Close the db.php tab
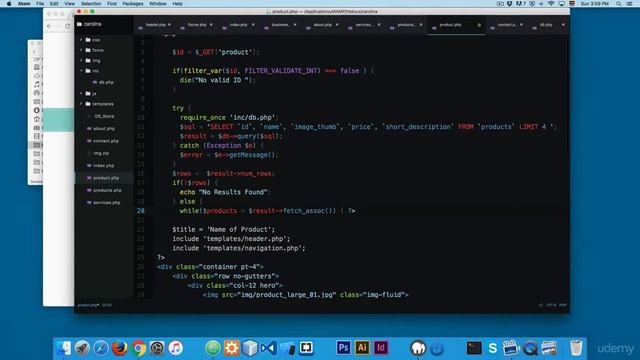Screen dimensions: 640x360 pos(563,25)
